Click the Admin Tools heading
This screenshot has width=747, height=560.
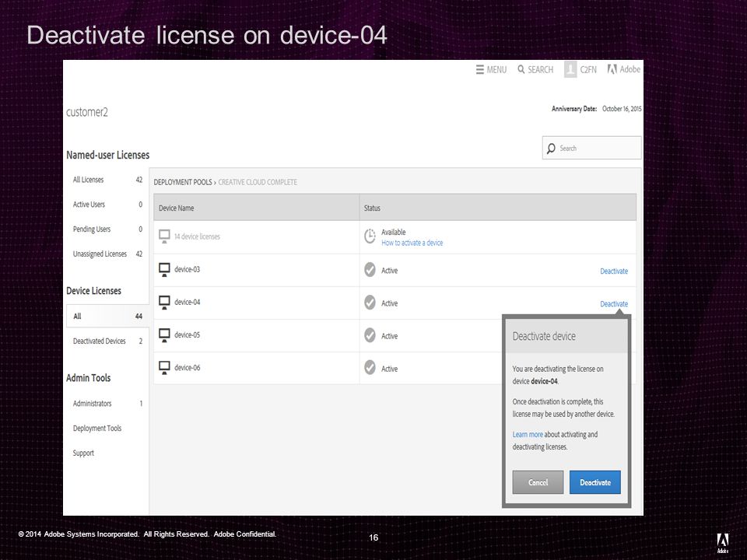coord(89,378)
